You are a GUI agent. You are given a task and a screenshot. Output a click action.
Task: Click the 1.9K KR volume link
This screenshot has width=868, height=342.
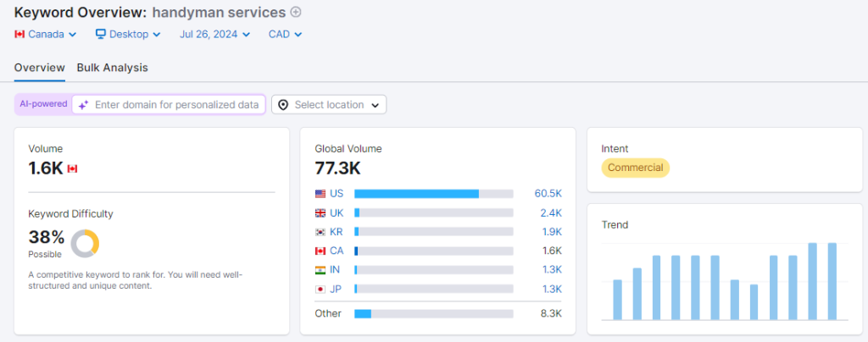[551, 231]
